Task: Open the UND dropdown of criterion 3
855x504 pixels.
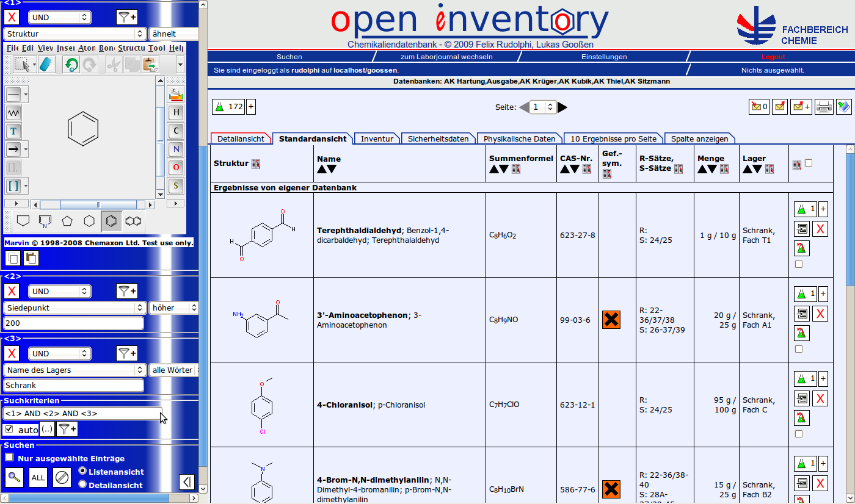Action: (x=60, y=353)
